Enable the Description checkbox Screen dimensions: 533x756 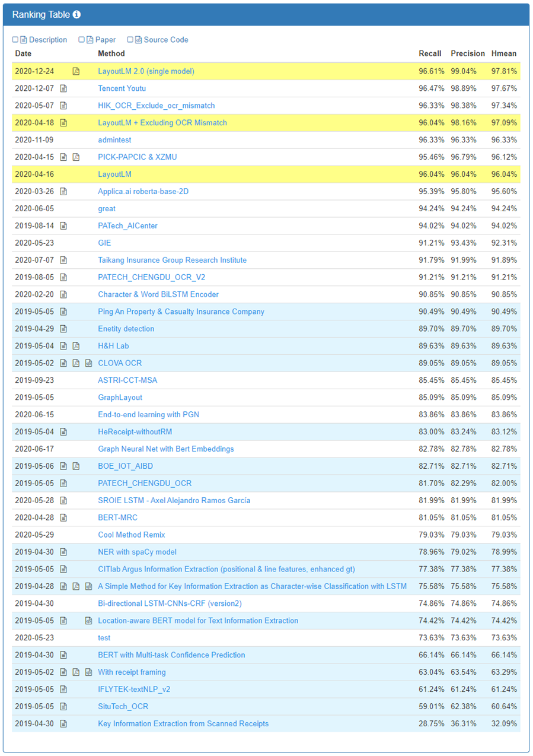coord(15,40)
